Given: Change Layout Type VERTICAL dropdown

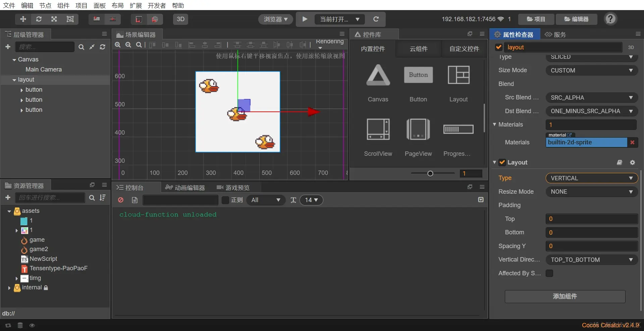Looking at the screenshot, I should click(x=592, y=178).
